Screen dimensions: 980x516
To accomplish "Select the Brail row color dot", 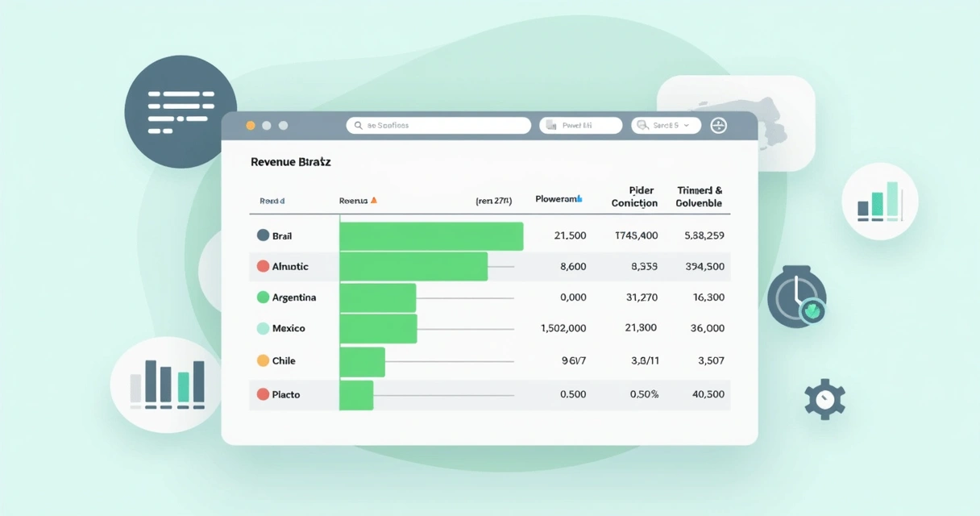I will (x=263, y=235).
